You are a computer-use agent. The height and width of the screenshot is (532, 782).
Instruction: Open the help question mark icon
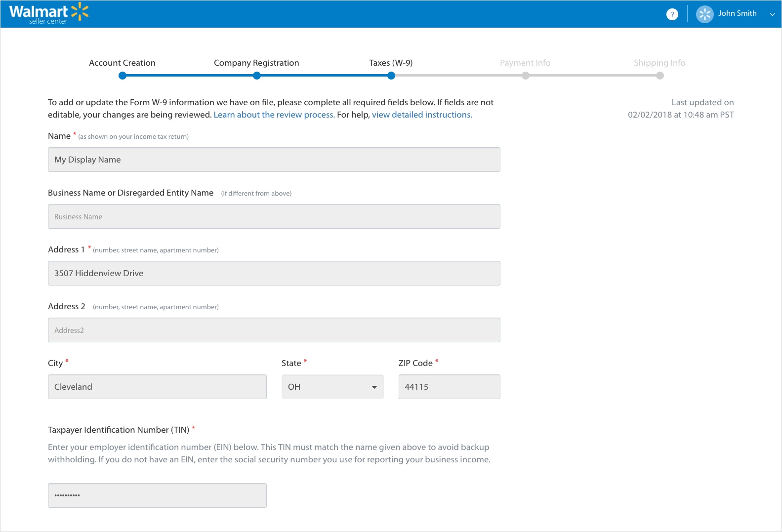tap(672, 14)
